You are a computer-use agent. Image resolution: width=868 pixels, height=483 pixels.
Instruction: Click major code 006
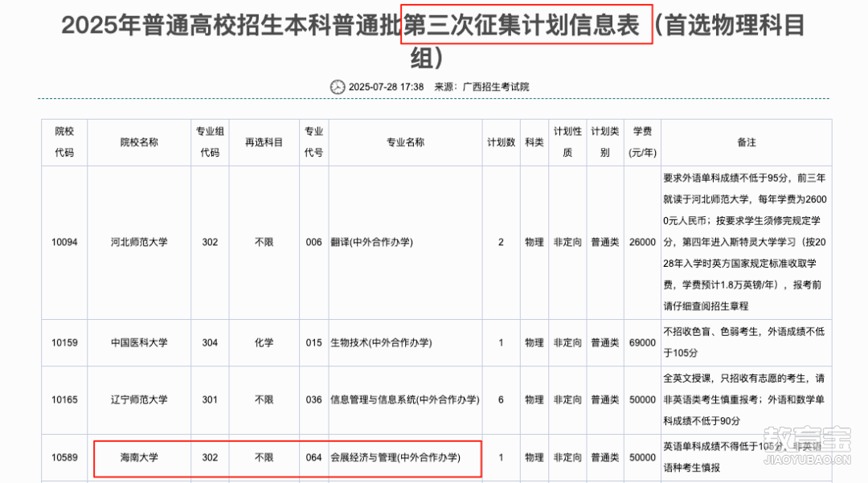click(x=314, y=243)
